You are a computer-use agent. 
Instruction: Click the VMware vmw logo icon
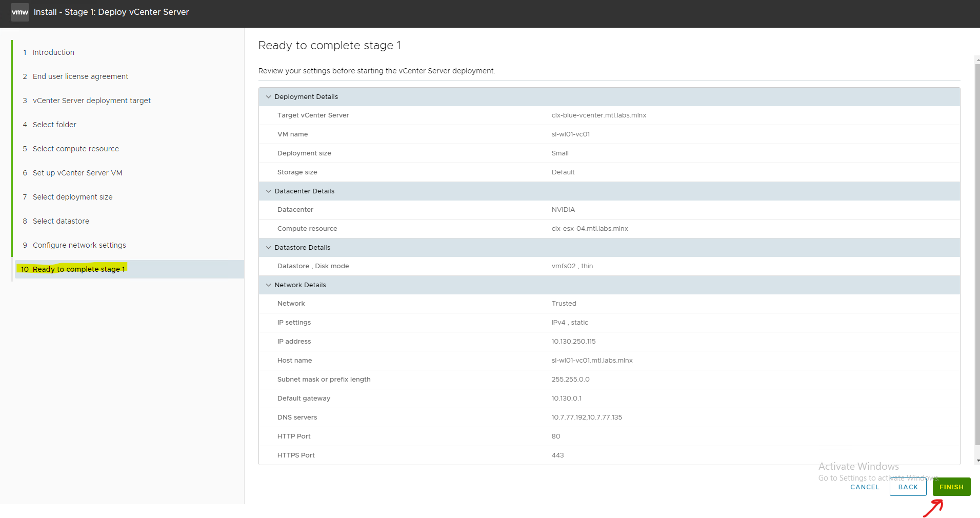(x=20, y=12)
